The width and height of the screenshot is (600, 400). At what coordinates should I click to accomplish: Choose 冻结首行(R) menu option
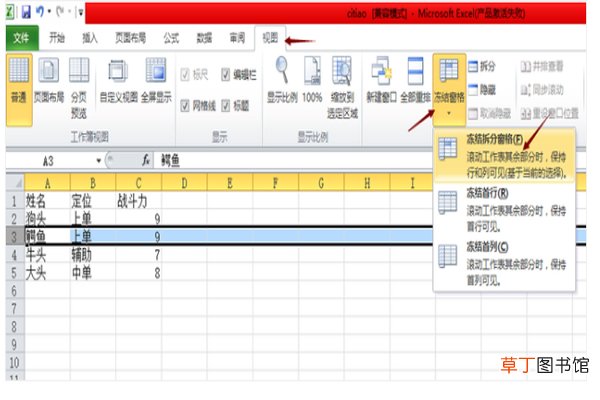(504, 209)
